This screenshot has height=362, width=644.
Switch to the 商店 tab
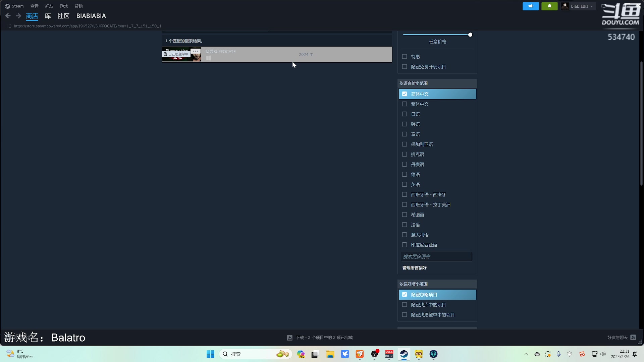[32, 16]
